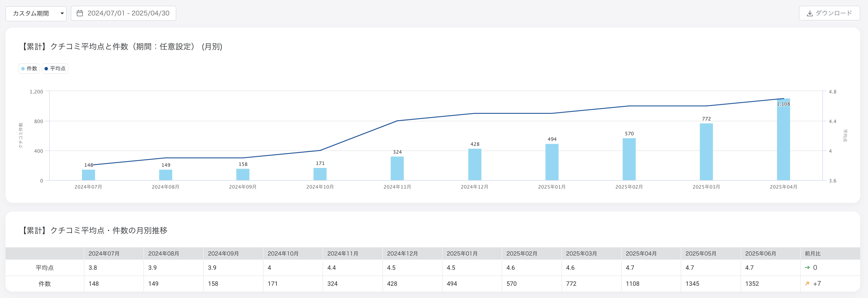Open the カスタム期間 period dropdown
The image size is (868, 298).
(36, 13)
